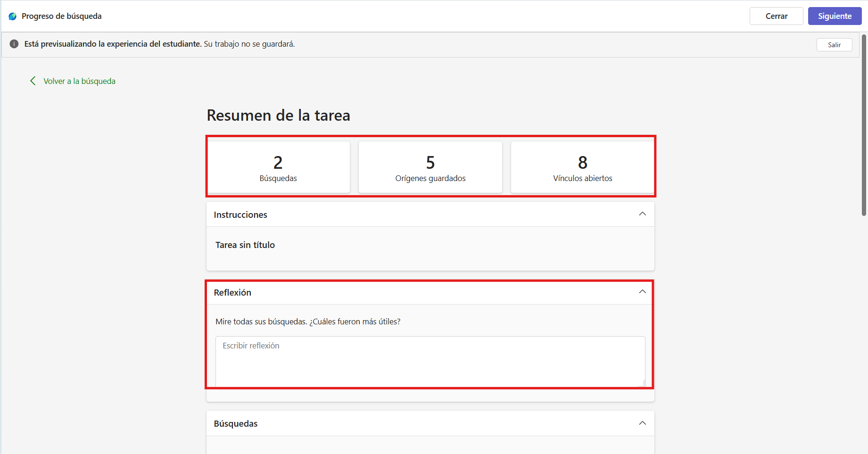Click the vertical scrollbar thumb
Screen dimensions: 868x454
pyautogui.click(x=864, y=125)
